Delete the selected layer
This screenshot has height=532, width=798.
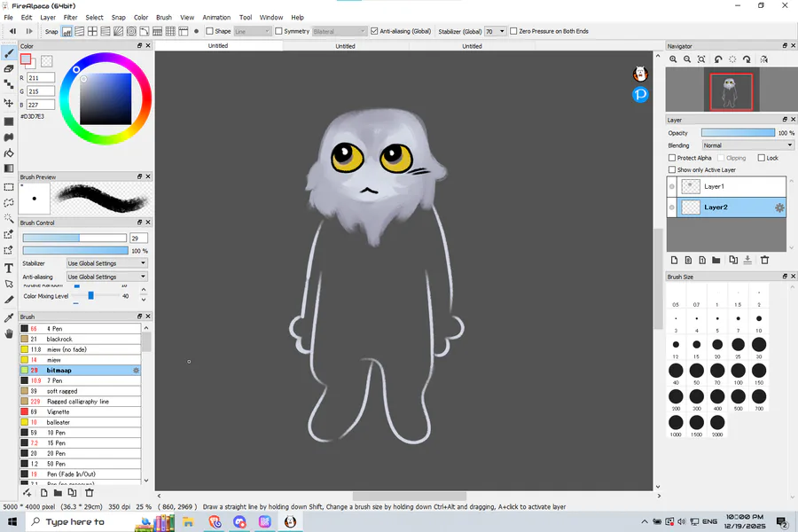(x=764, y=260)
